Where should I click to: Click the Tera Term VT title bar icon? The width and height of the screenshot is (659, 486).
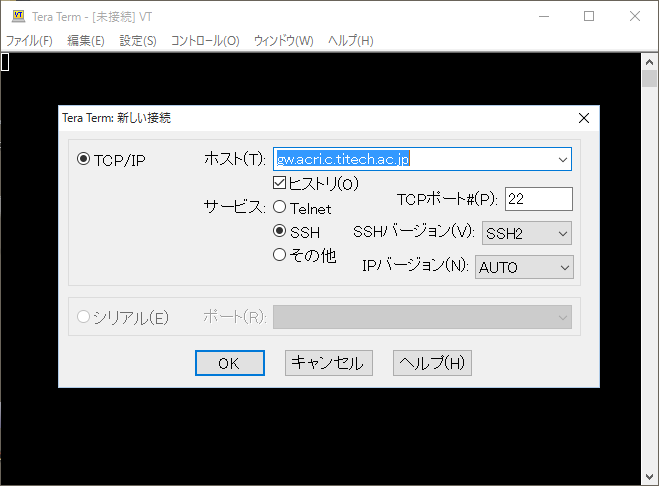pyautogui.click(x=18, y=16)
